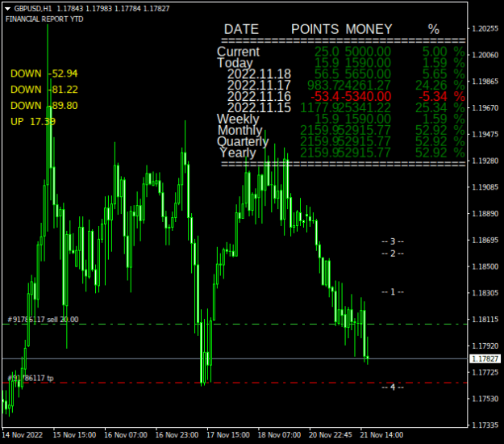Viewport: 504px width, 444px height.
Task: Select the 25.34 percent value
Action: pyautogui.click(x=431, y=108)
